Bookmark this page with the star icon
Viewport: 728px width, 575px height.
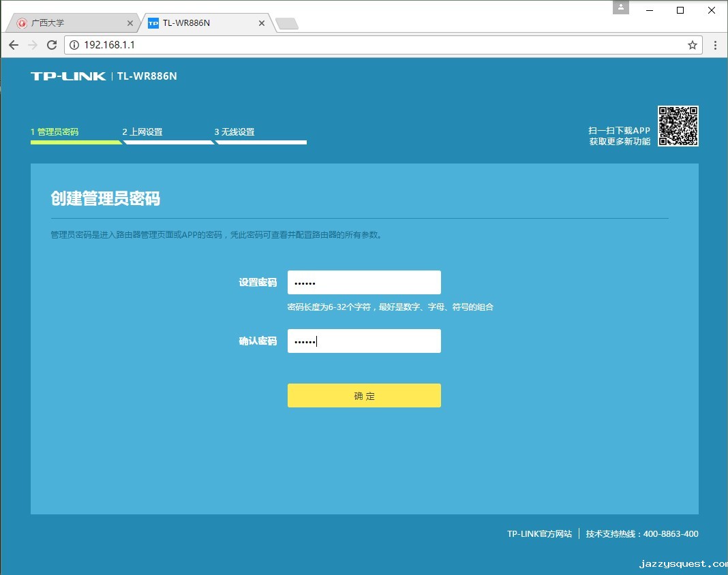pos(693,45)
